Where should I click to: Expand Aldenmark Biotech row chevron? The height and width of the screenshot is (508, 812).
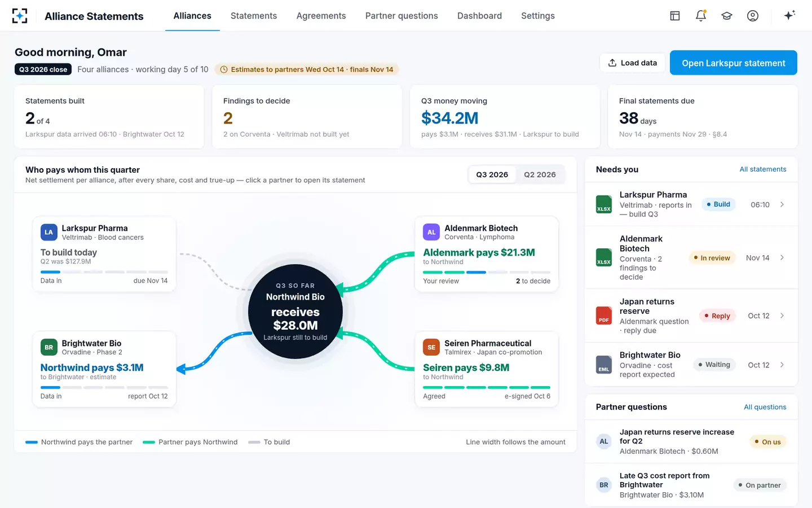coord(782,257)
